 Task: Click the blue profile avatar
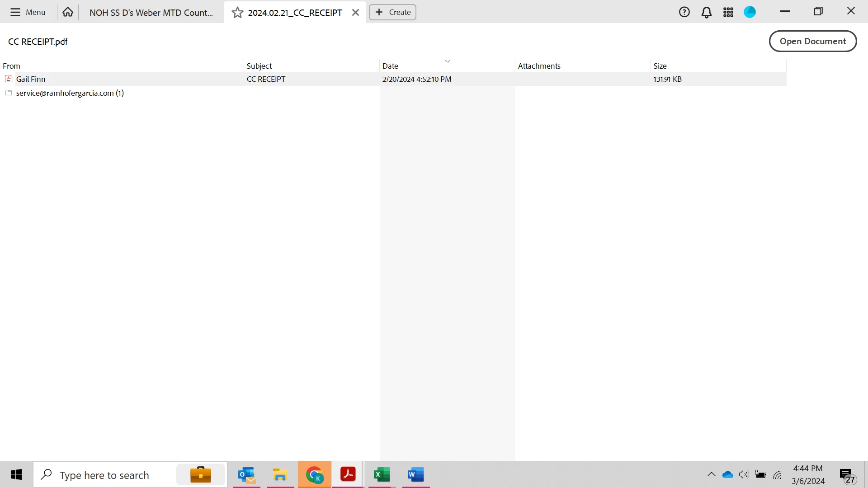point(750,12)
